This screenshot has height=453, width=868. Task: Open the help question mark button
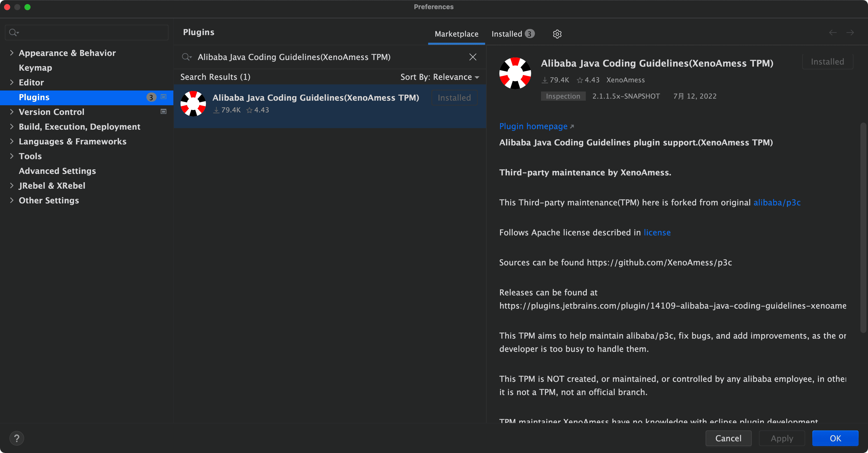point(17,438)
